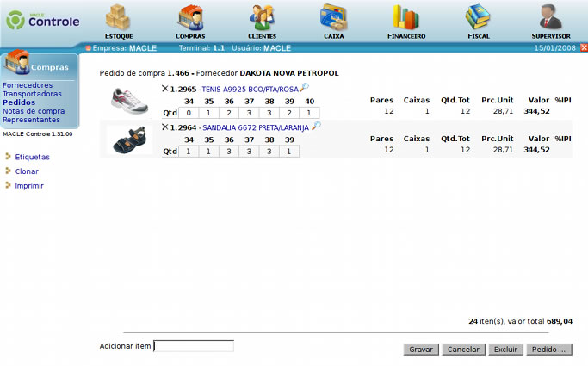Open tennis shoe product thumbnail
The height and width of the screenshot is (366, 588).
129,100
